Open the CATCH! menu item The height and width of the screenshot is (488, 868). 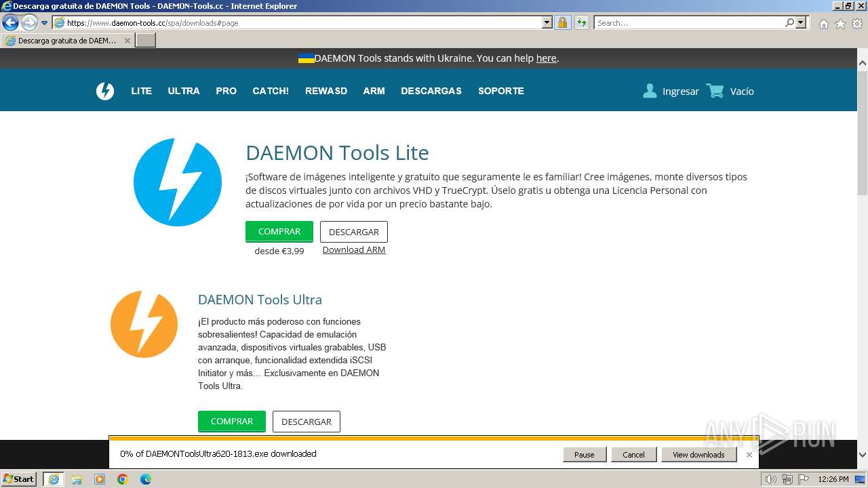pyautogui.click(x=271, y=91)
